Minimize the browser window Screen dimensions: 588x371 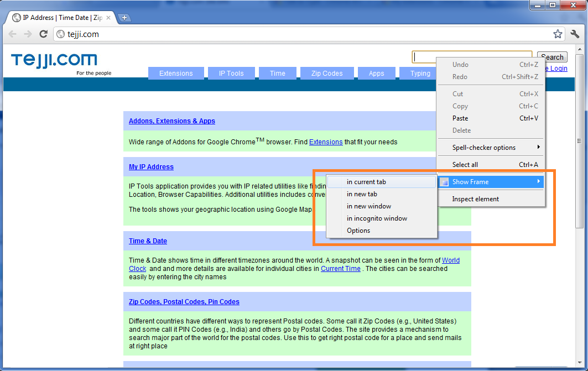click(538, 5)
